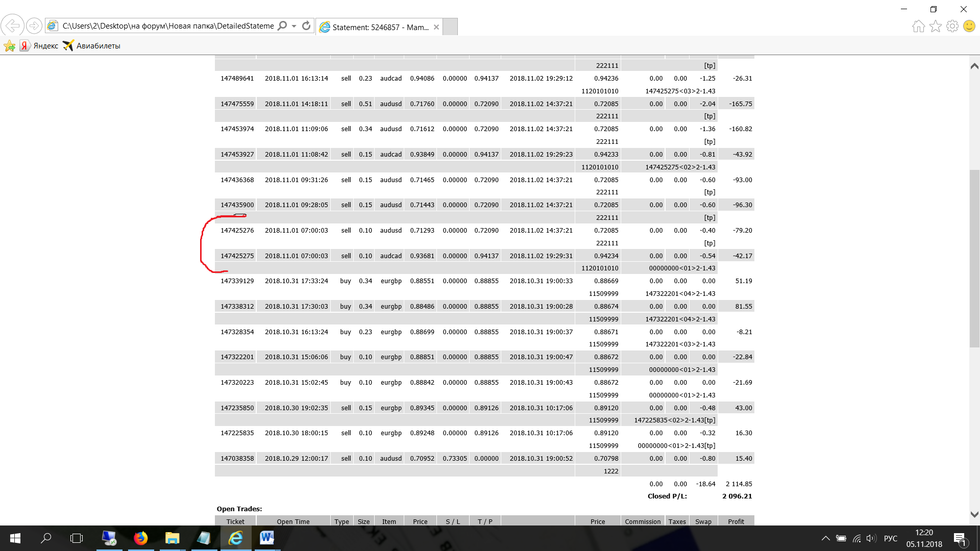Select ticket number 147425276
Screen dimensions: 980x551
[x=237, y=231]
